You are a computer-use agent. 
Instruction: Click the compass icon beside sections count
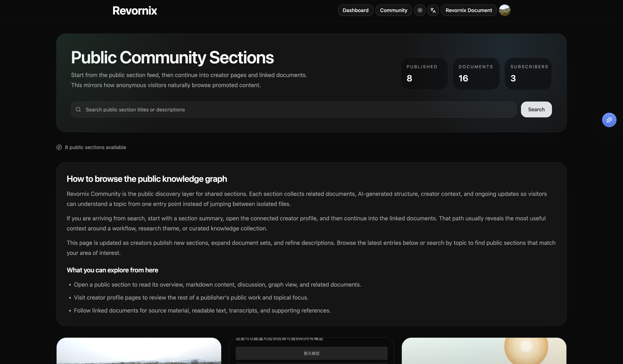tap(59, 147)
